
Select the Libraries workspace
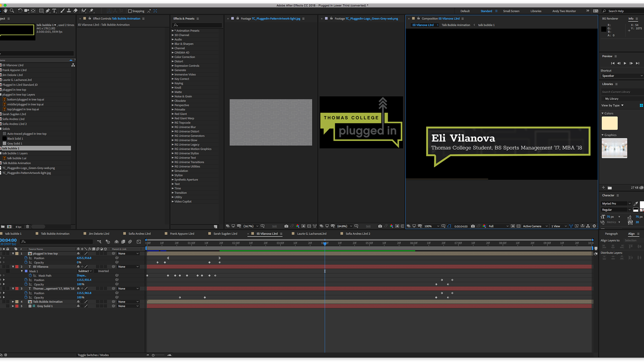pyautogui.click(x=536, y=11)
